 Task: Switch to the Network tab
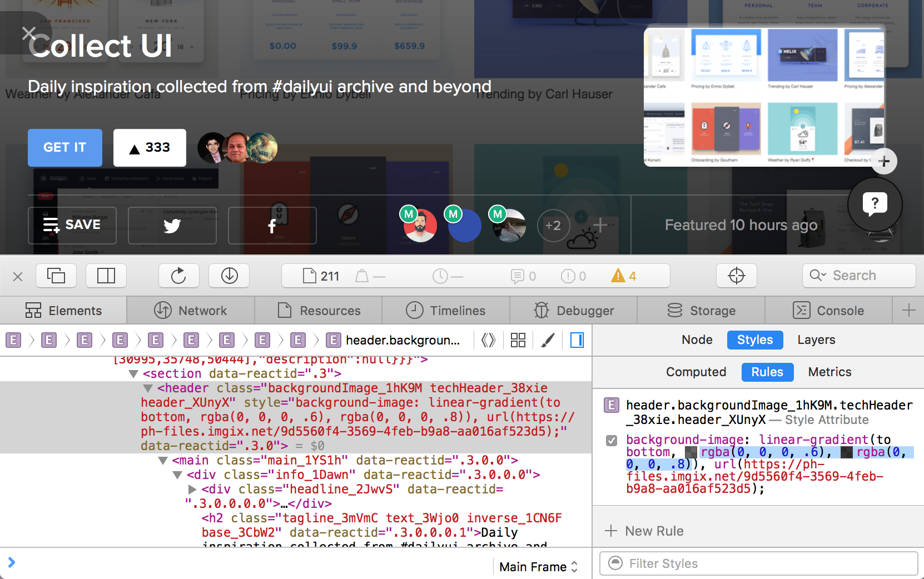[191, 311]
